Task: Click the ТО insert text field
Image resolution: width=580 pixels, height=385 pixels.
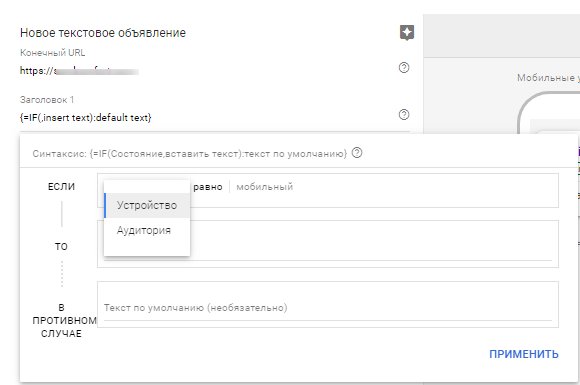Action: pos(328,244)
